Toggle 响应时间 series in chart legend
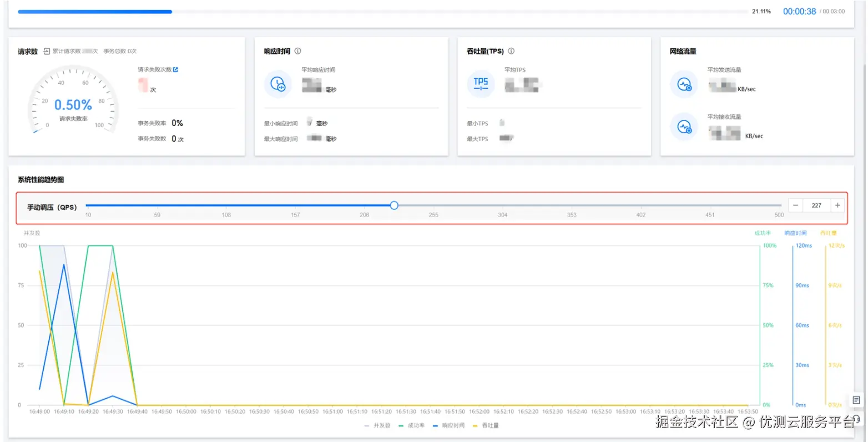Screen dimensions: 868x442 (x=448, y=425)
